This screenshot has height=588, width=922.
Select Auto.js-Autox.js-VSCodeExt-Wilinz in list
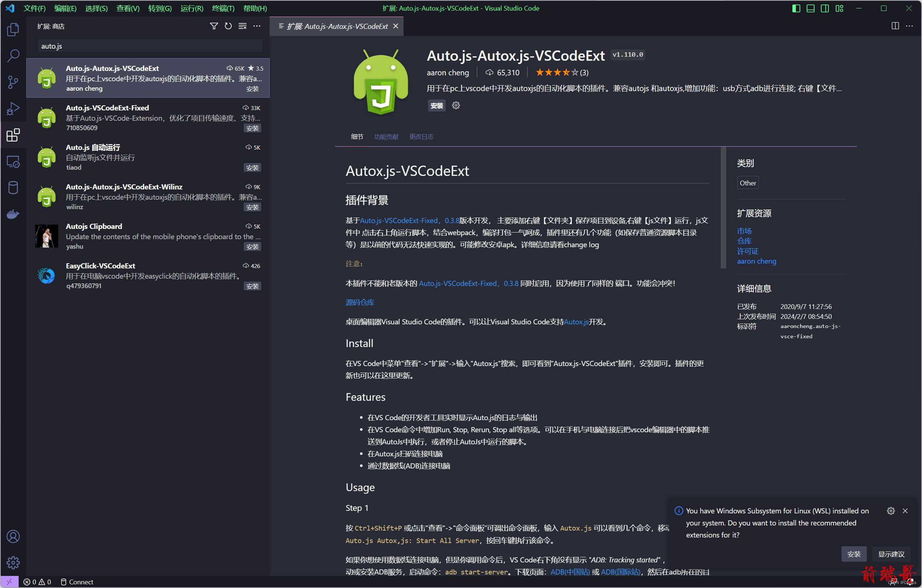click(x=148, y=197)
